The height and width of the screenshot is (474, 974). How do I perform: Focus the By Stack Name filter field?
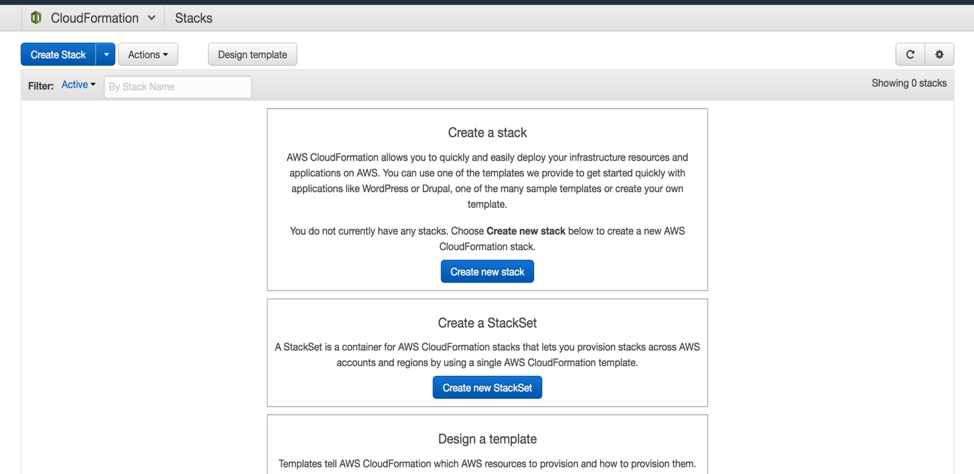tap(178, 87)
